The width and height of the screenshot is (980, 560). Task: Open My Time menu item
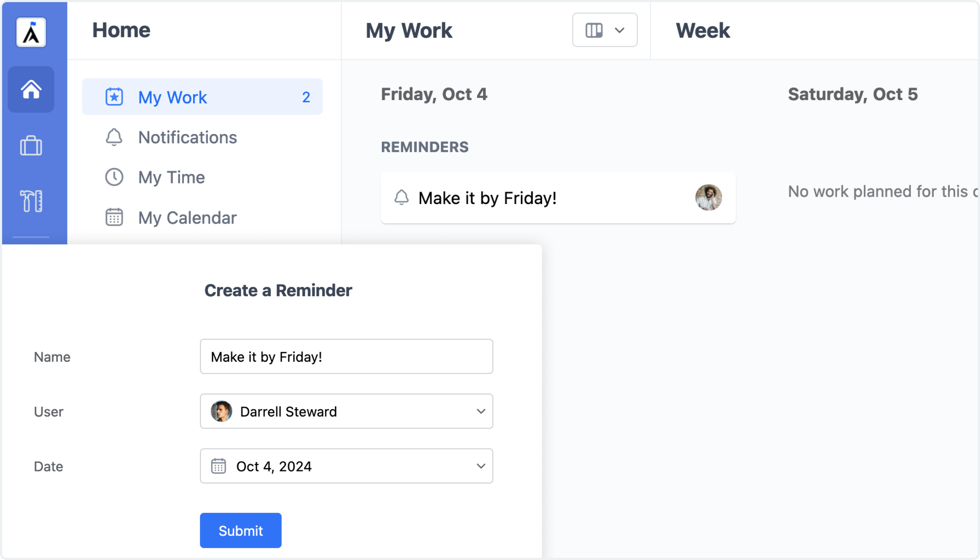pos(202,177)
